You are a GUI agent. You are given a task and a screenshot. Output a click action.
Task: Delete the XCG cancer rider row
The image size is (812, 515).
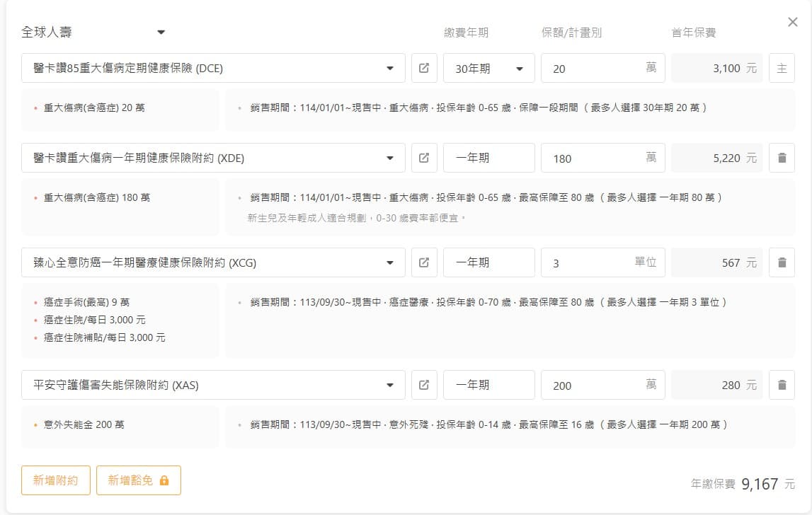(x=782, y=262)
